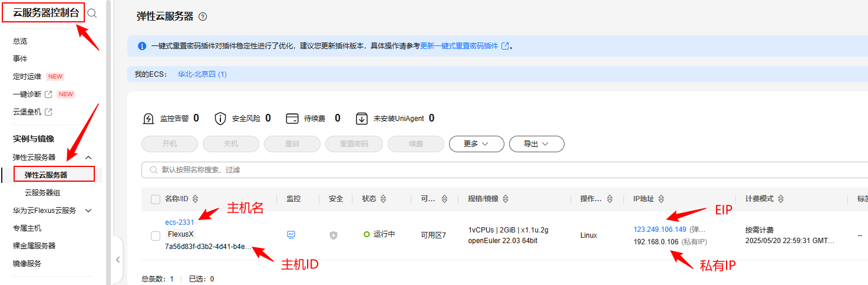Click the private IP 192.168.0.106
Viewport: 868px width, 285px height.
pos(656,242)
